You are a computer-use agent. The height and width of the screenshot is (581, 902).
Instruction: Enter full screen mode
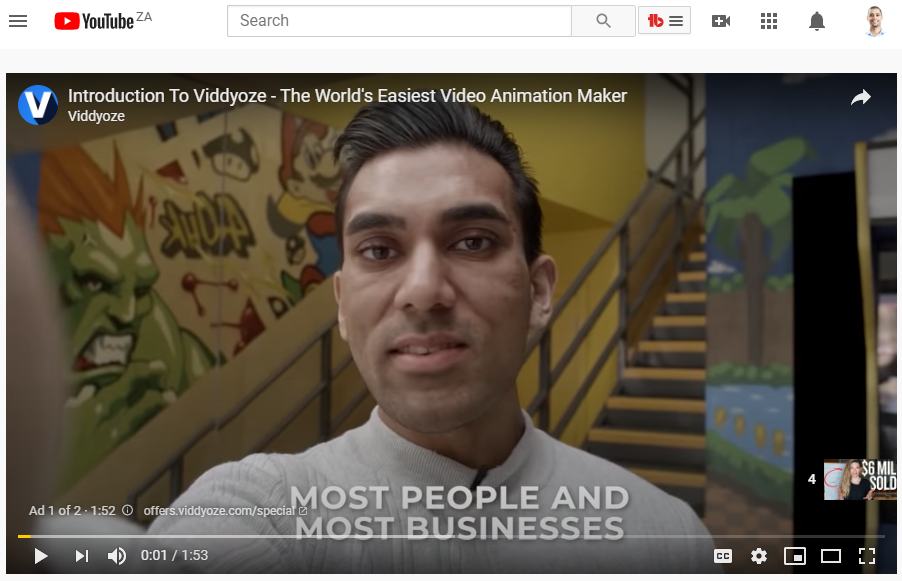click(x=866, y=556)
